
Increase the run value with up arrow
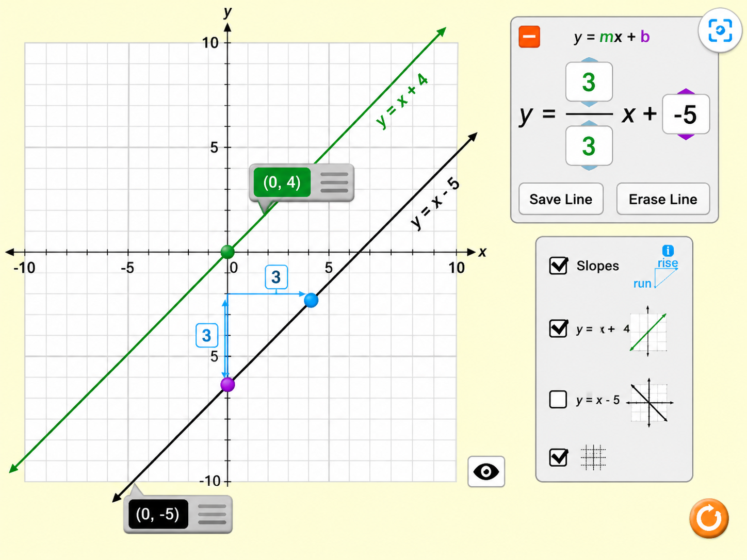coord(589,124)
